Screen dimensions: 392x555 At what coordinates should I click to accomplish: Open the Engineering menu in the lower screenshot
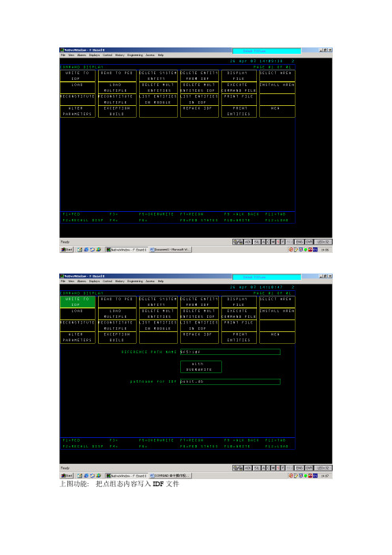(135, 281)
